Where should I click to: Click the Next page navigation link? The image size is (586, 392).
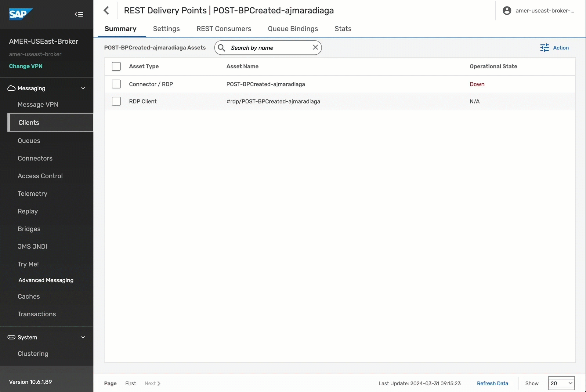pos(152,383)
